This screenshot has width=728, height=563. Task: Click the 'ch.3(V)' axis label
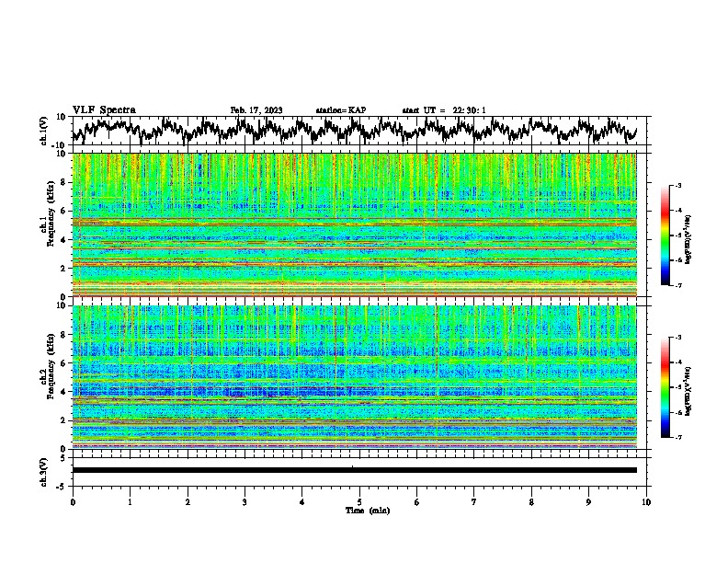point(44,472)
